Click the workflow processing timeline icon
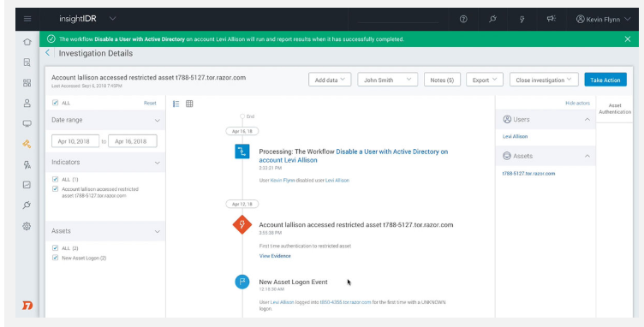Viewport: 644px width, 327px height. 242,152
